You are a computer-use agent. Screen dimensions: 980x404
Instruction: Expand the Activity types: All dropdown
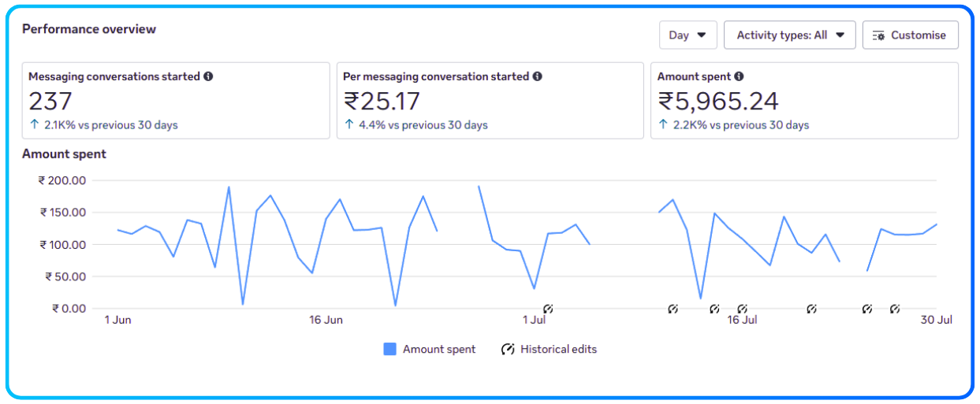(x=789, y=35)
